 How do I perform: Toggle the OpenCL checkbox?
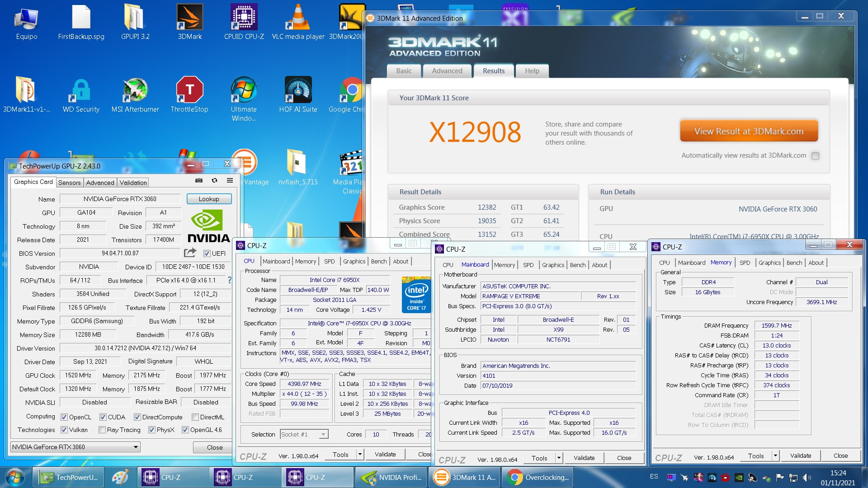[x=64, y=417]
